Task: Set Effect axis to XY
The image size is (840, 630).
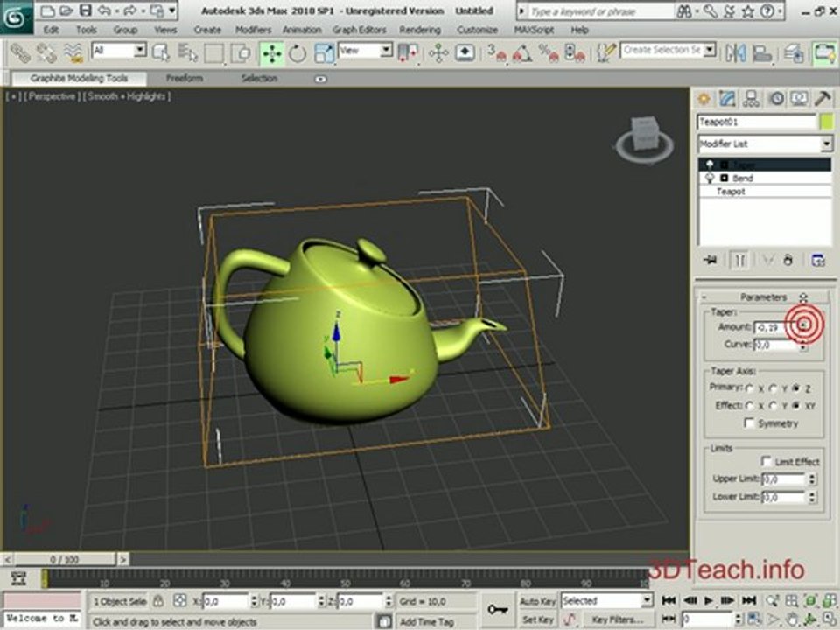Action: 796,406
